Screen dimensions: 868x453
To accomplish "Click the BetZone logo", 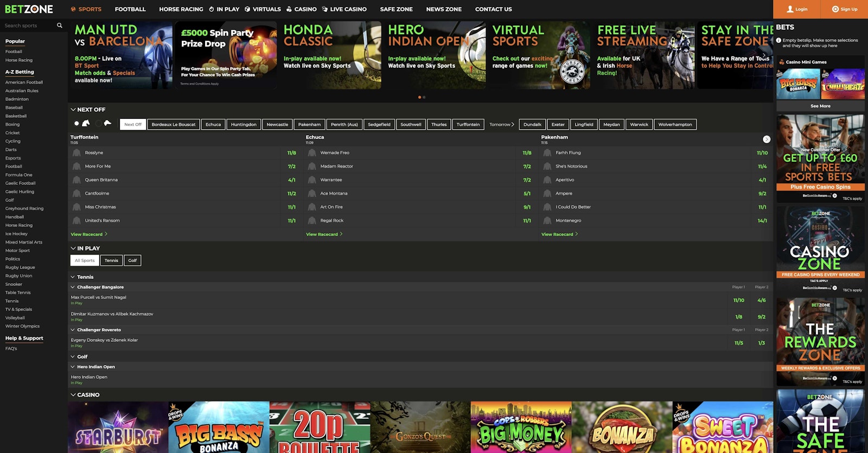I will [29, 9].
